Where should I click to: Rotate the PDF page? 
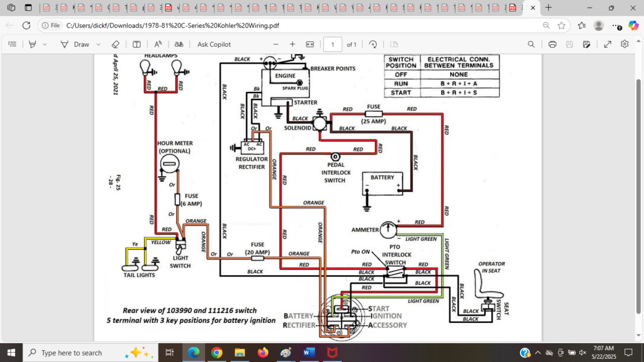[x=373, y=45]
